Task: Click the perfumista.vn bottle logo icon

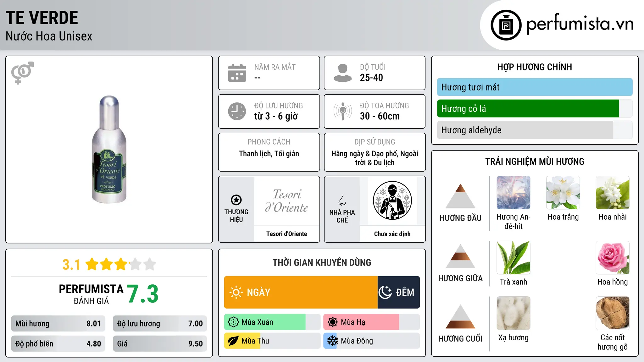Action: (x=506, y=25)
